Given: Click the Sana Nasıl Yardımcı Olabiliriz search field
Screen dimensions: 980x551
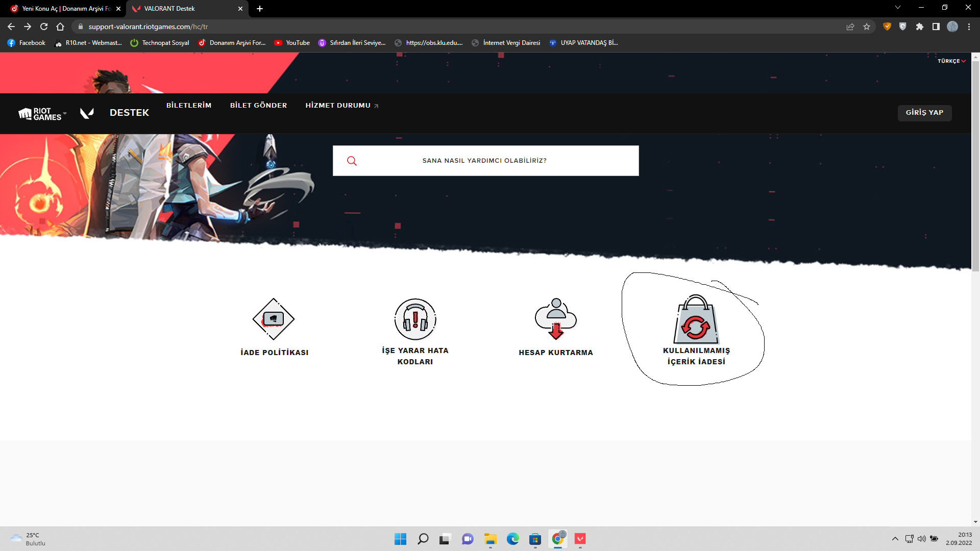Looking at the screenshot, I should [484, 161].
